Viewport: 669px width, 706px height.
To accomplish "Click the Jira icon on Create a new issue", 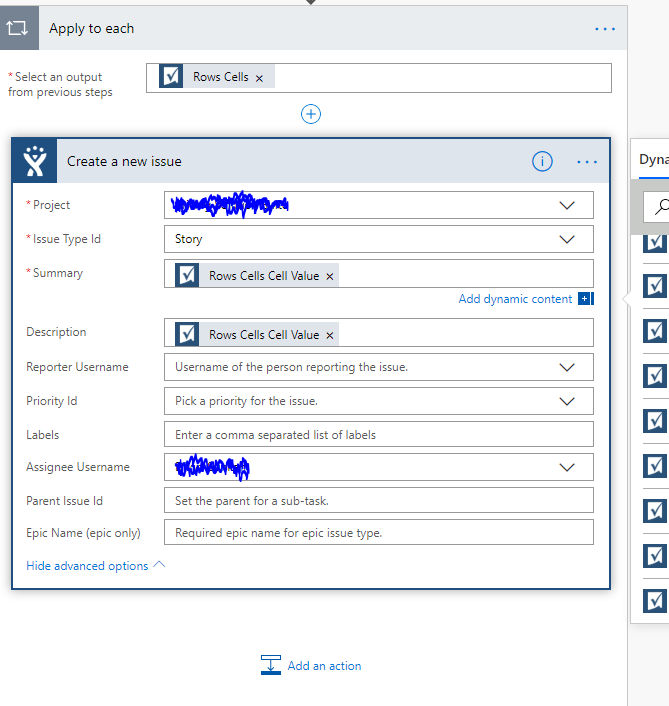I will coord(35,161).
